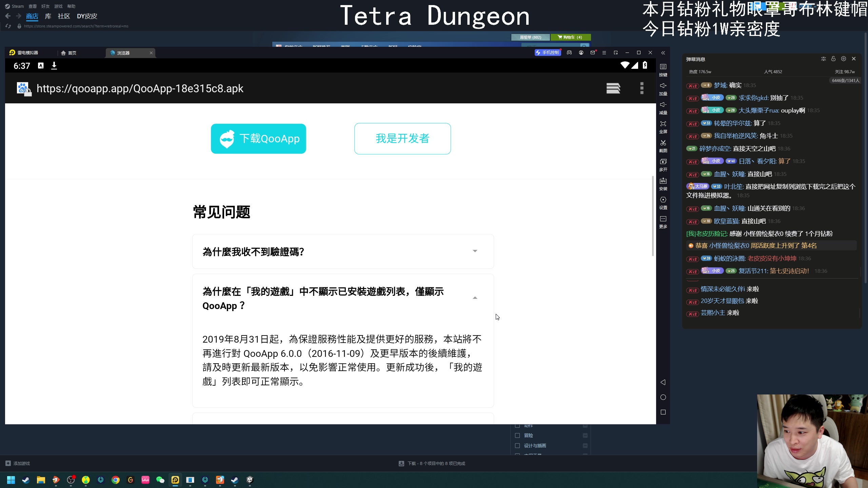Check the 冒险 tag checkbox in Steam
Viewport: 868px width, 488px height.
517,435
